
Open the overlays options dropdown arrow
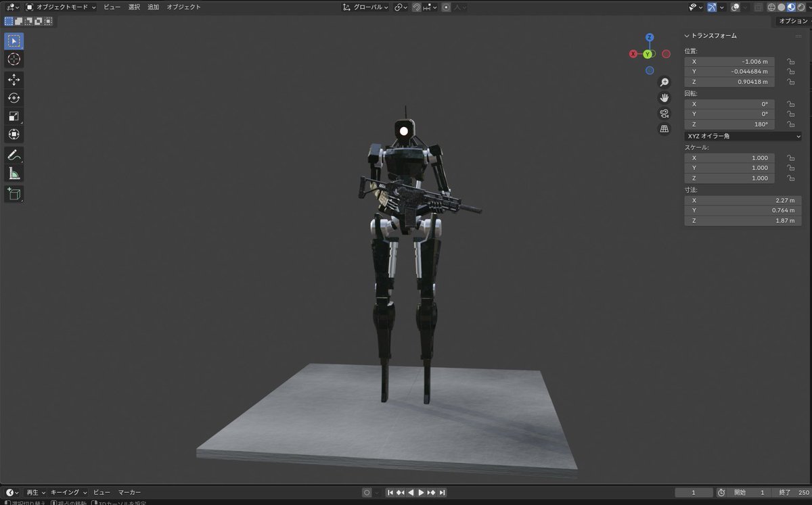tap(746, 7)
